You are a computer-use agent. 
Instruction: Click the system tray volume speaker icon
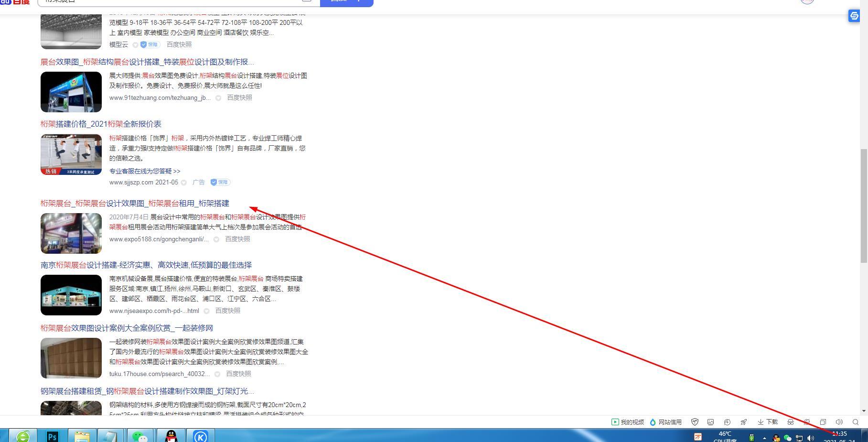point(811,438)
